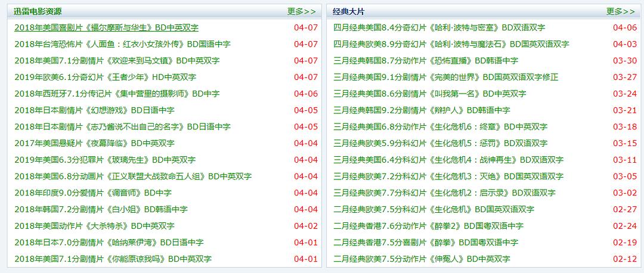Open 《人面鱼：红衣小女孩外传》 movie link
Screen dimensions: 644x273
pyautogui.click(x=122, y=44)
